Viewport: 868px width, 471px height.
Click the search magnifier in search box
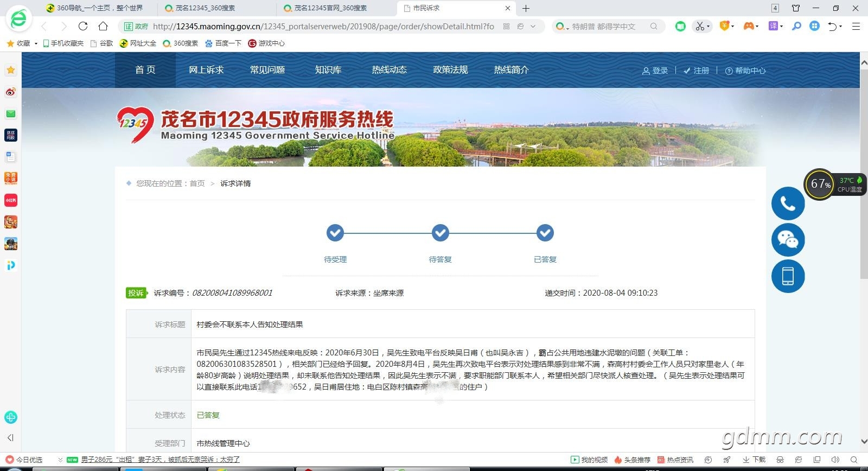[x=654, y=26]
